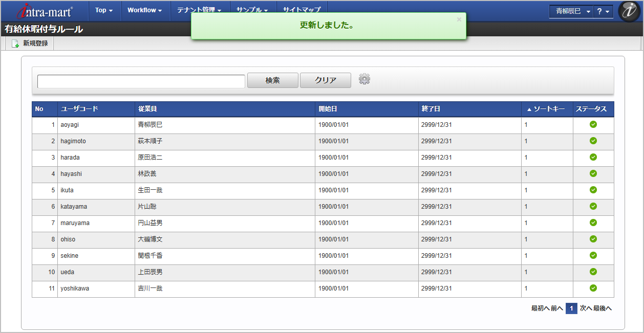Select page number 1 in pagination

tap(571, 308)
